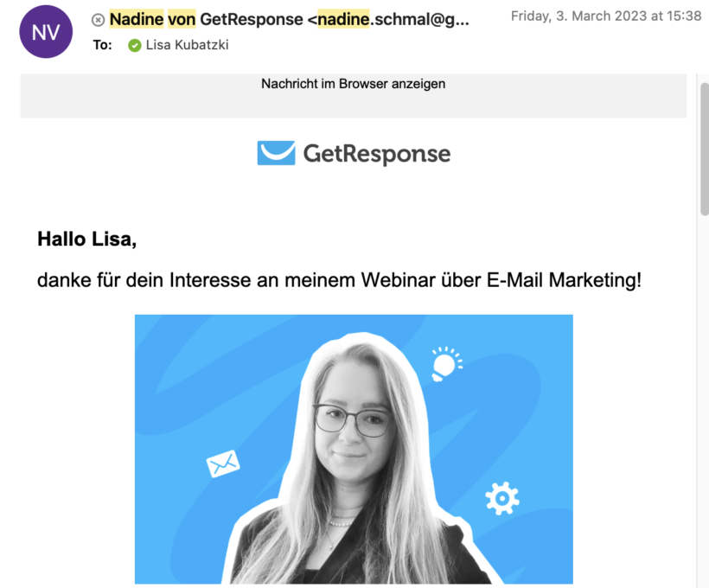The width and height of the screenshot is (709, 588).
Task: Click the highlighted word 'von' in sender name
Action: point(182,19)
